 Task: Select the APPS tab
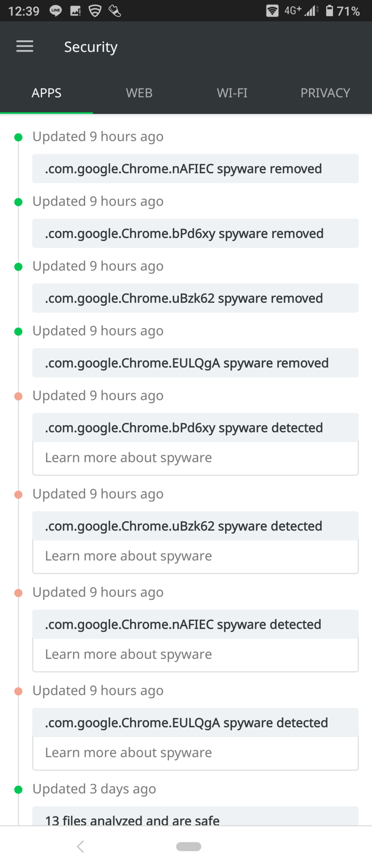click(47, 93)
